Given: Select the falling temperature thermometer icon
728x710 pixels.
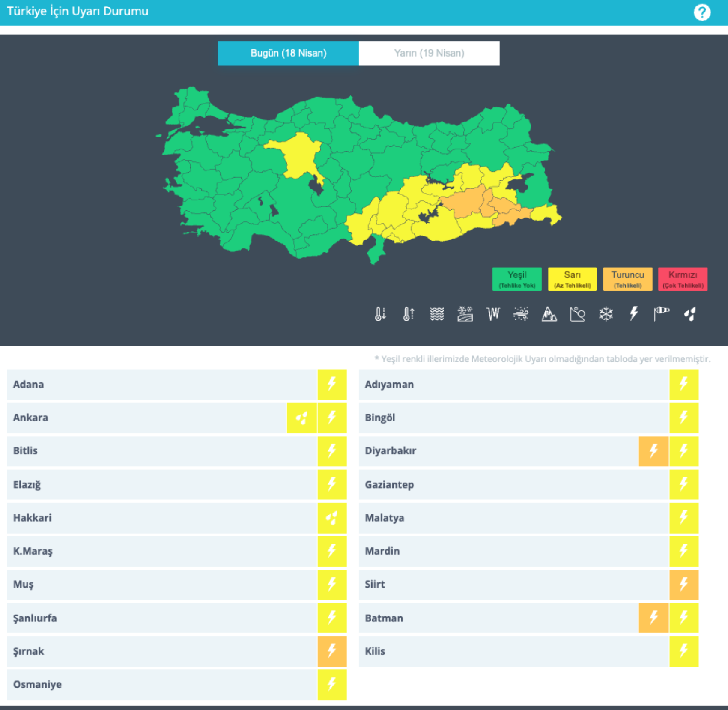Looking at the screenshot, I should (x=380, y=314).
